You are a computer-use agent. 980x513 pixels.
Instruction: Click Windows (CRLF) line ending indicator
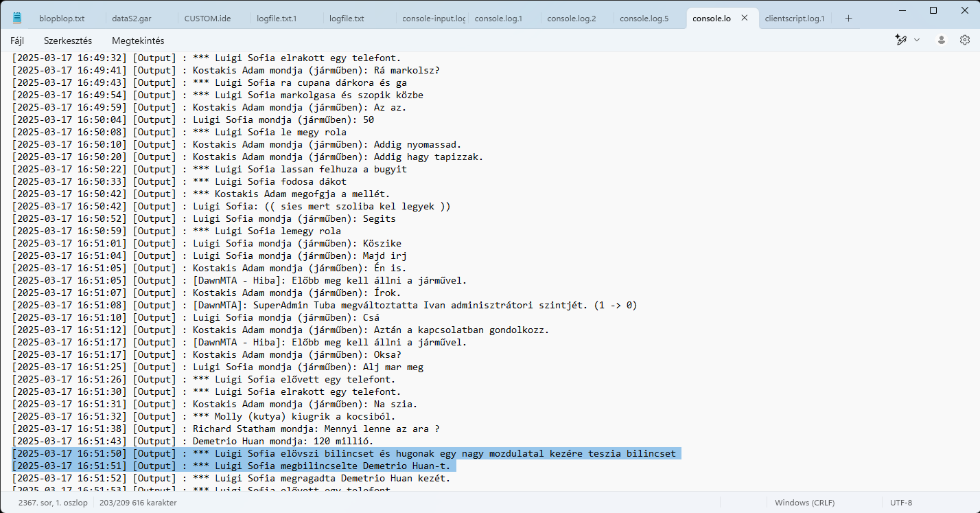[804, 503]
